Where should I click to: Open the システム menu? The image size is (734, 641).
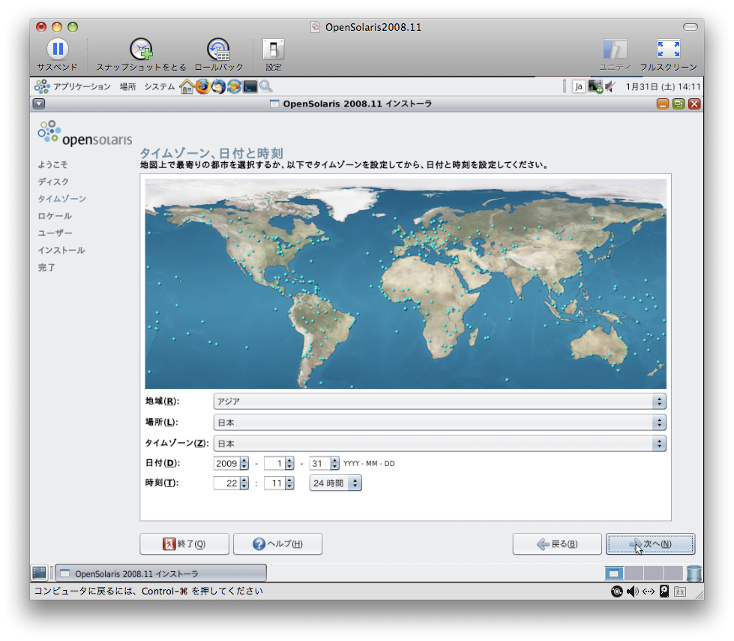(x=159, y=87)
